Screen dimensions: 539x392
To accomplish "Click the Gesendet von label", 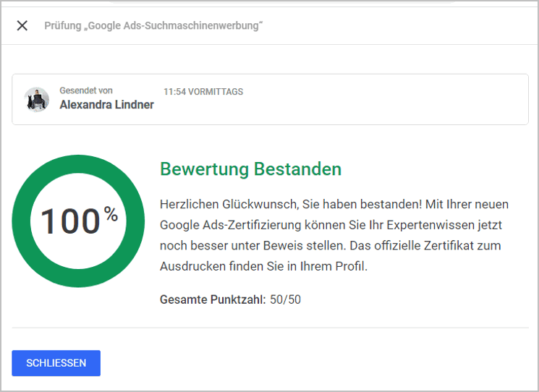I will pyautogui.click(x=86, y=90).
